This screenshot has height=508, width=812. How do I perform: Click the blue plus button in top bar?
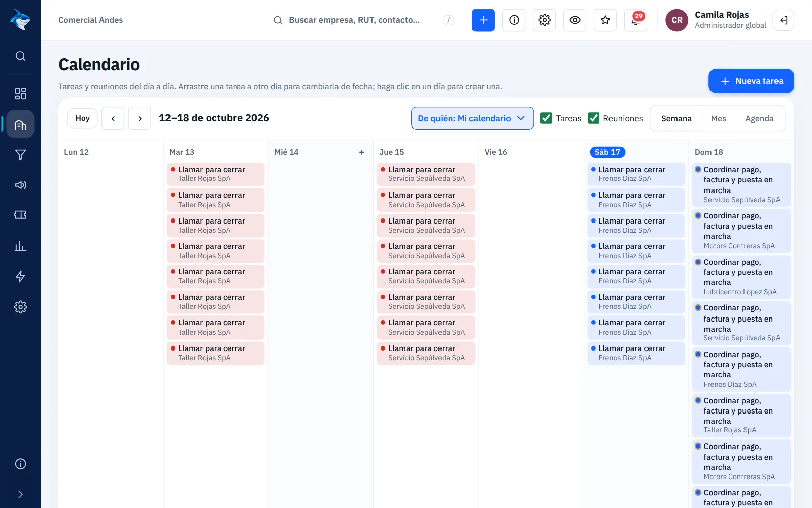(x=483, y=20)
